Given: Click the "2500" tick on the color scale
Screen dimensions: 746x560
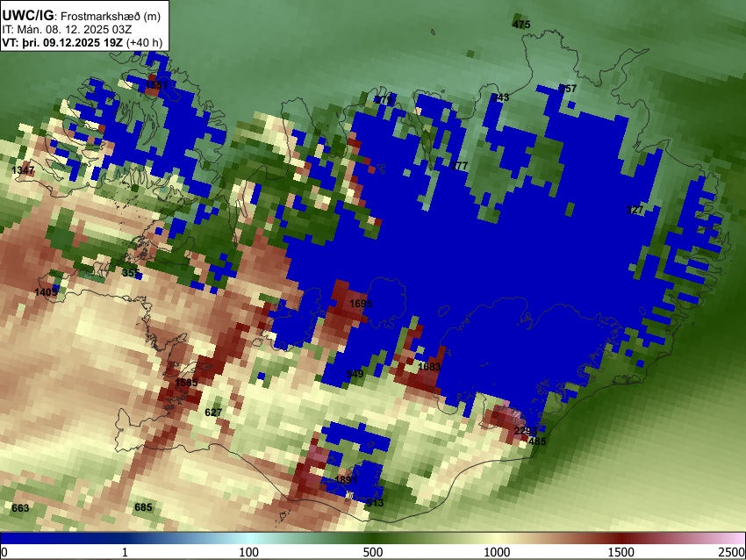Looking at the screenshot, I should pos(732,552).
